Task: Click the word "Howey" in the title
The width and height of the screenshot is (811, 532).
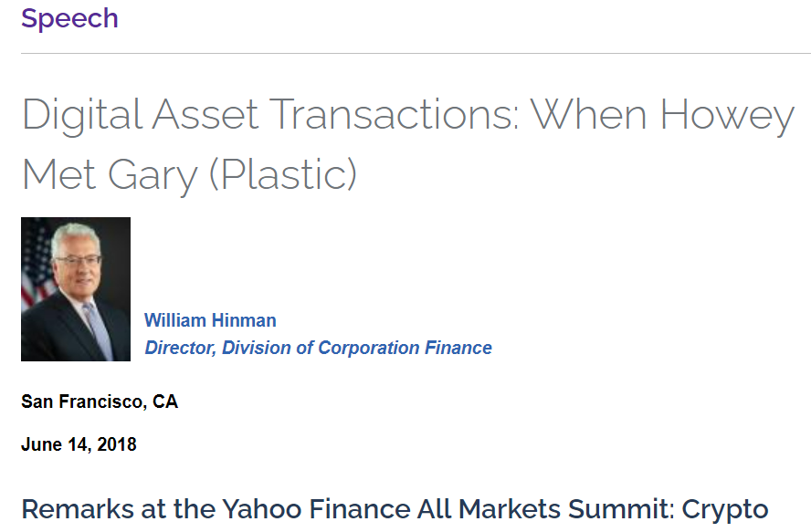Action: click(x=728, y=115)
